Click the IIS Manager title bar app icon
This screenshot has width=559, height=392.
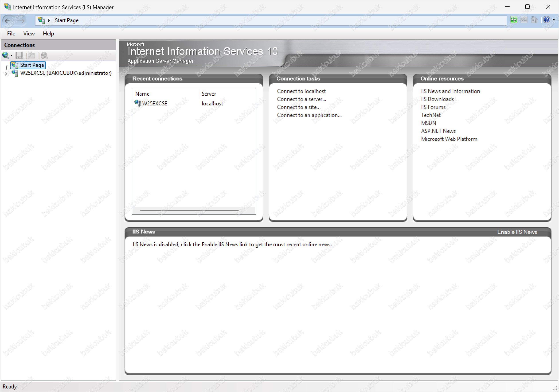click(8, 7)
